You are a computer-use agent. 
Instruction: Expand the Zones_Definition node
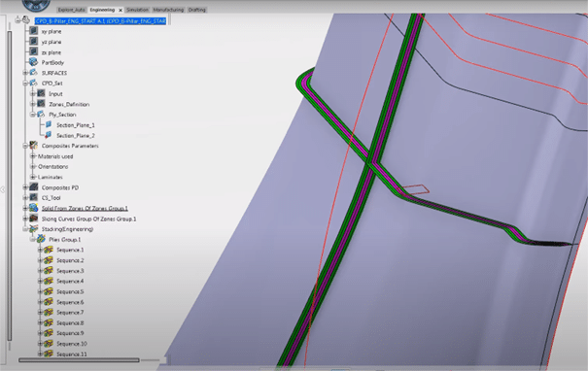(33, 104)
